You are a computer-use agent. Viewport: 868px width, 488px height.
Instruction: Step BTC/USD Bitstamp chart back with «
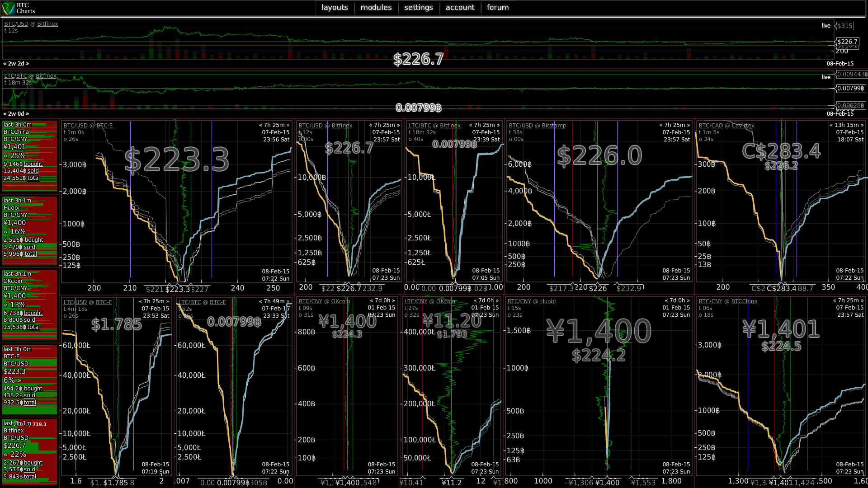click(x=661, y=125)
